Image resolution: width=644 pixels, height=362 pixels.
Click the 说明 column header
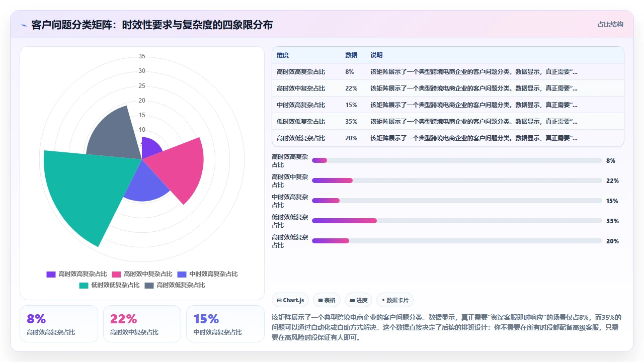377,55
